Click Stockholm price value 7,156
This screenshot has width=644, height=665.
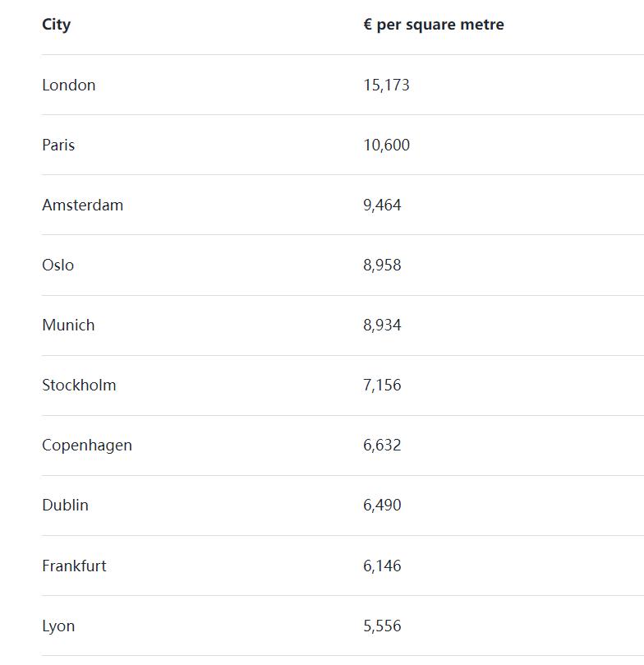pyautogui.click(x=382, y=385)
